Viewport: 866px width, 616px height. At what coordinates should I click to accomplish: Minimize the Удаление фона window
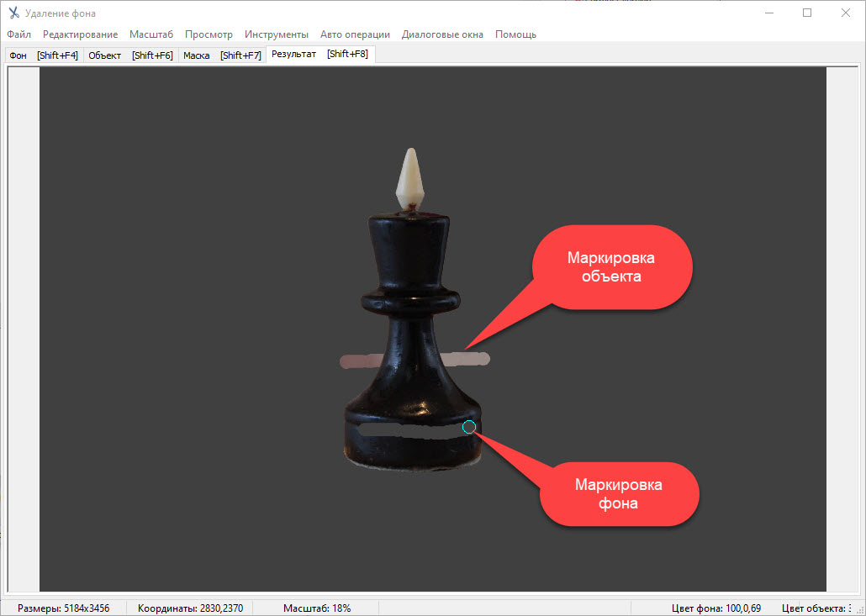(x=769, y=13)
